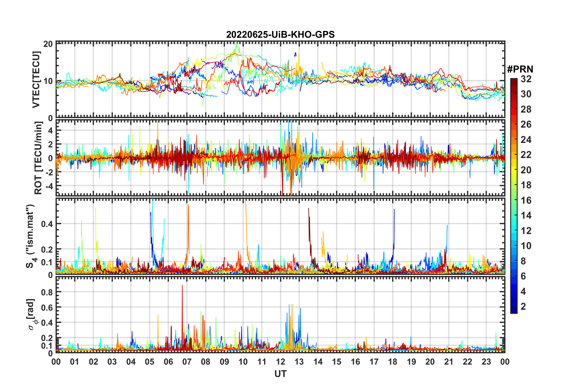Select hour label 14 on the UT axis

click(318, 362)
